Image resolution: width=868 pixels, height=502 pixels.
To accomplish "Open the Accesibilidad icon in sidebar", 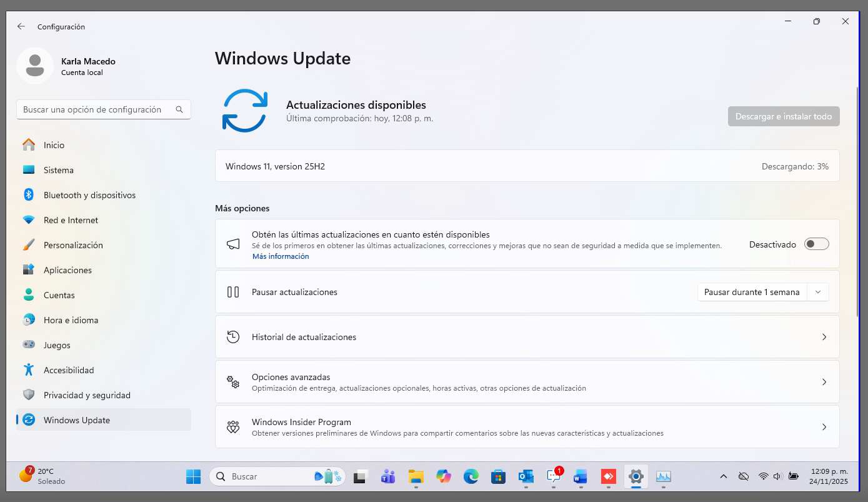I will point(29,370).
